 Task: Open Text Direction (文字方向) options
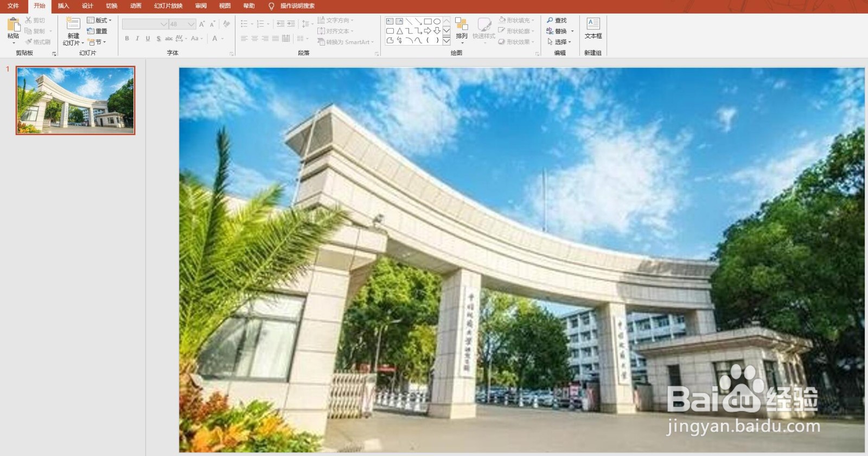click(336, 20)
